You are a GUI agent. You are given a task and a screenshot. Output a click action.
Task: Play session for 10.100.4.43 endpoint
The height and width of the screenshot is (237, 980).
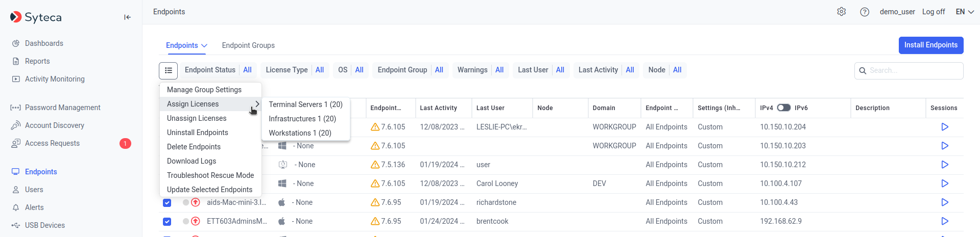point(945,202)
